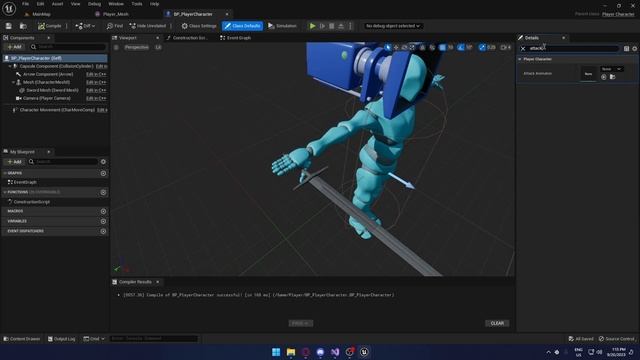Open the Edit menu
The height and width of the screenshot is (360, 640).
[40, 4]
